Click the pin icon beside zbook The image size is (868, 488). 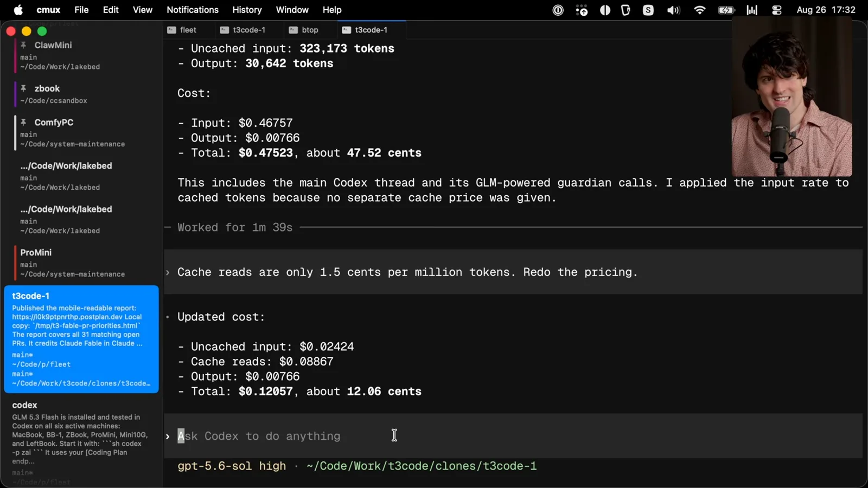(24, 88)
